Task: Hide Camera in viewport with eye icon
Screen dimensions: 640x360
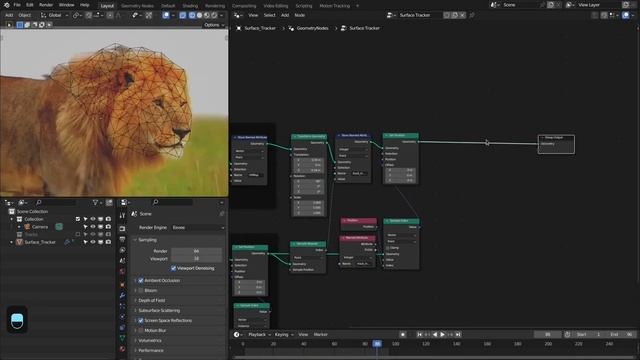Action: pyautogui.click(x=93, y=227)
